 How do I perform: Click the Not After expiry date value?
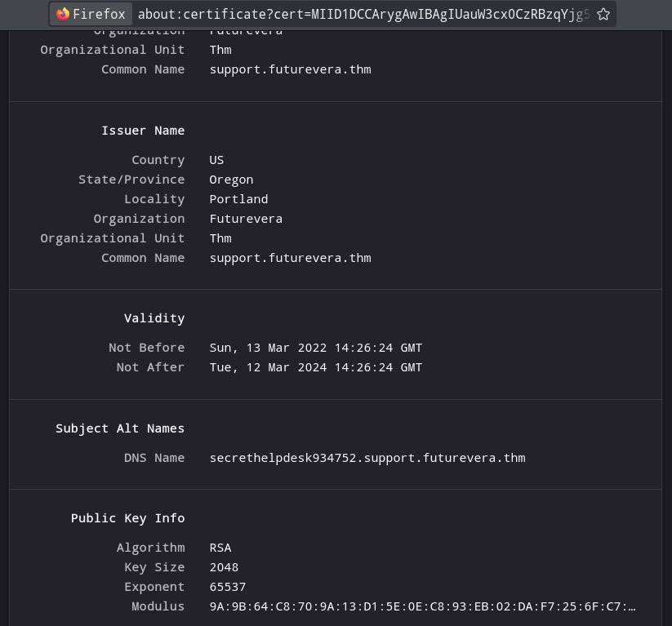tap(315, 366)
